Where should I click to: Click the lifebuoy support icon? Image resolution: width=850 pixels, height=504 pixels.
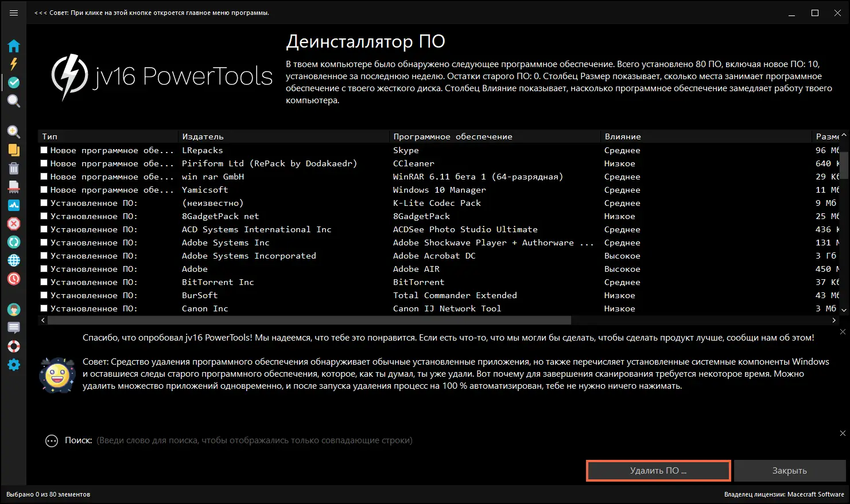coord(14,346)
